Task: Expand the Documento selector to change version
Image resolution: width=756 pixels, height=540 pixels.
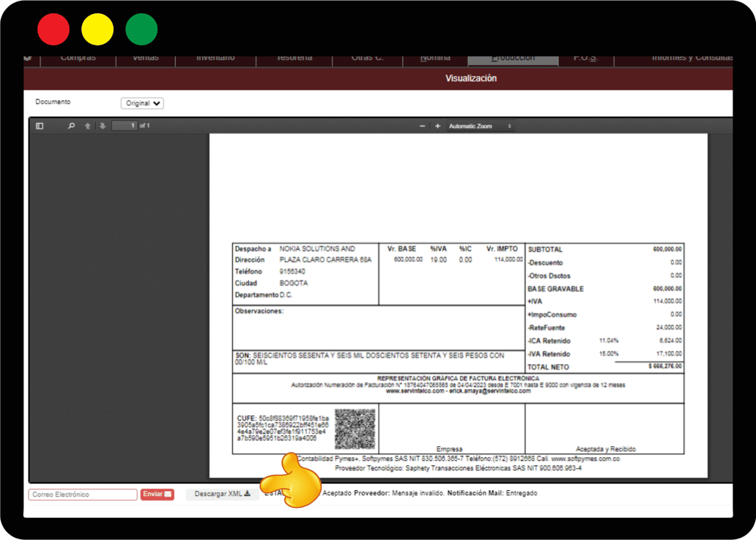Action: click(142, 103)
